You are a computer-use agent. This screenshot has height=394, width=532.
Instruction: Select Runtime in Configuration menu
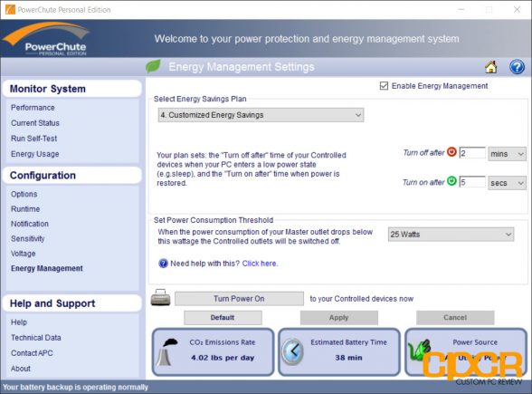(x=25, y=209)
